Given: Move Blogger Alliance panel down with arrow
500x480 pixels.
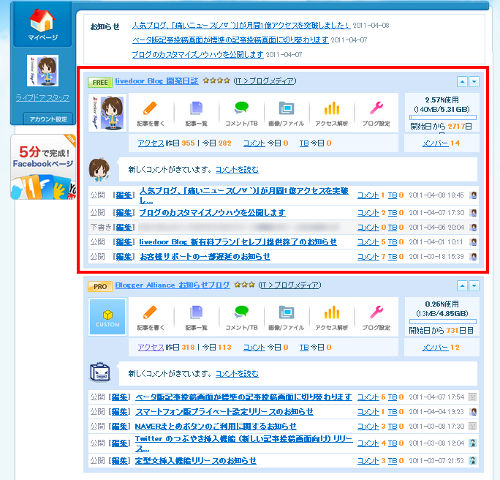Looking at the screenshot, I should point(474,286).
